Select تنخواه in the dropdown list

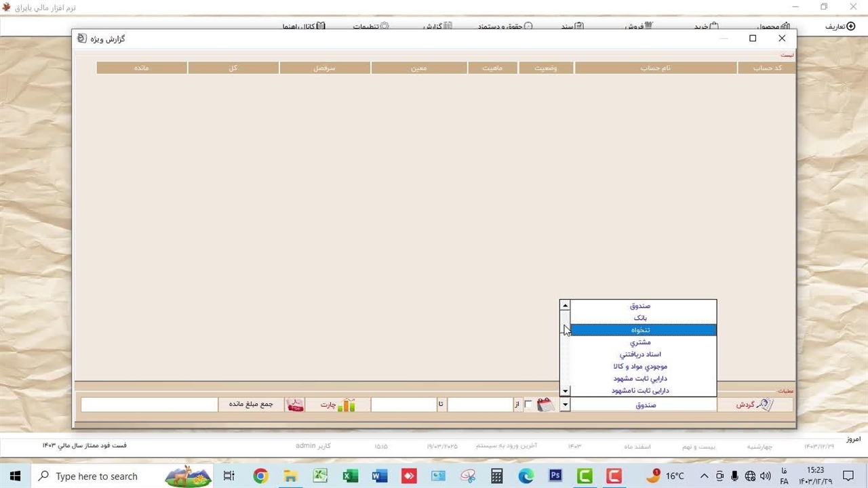(x=642, y=330)
